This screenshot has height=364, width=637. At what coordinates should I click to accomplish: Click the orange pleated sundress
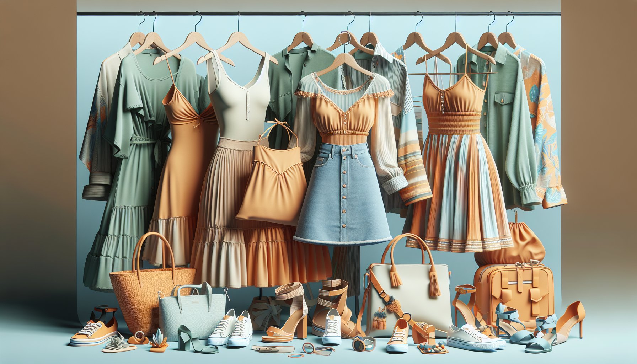(459, 160)
